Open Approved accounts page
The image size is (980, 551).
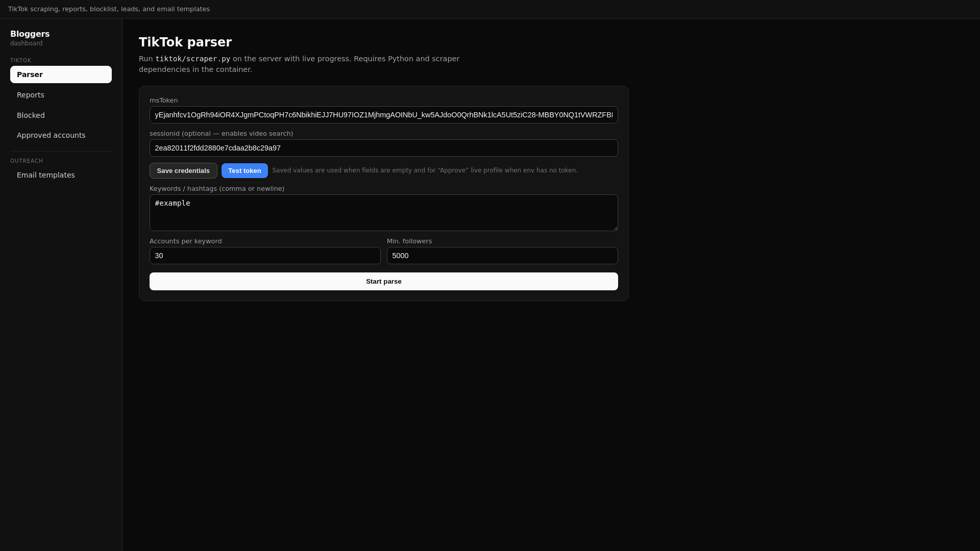point(61,135)
